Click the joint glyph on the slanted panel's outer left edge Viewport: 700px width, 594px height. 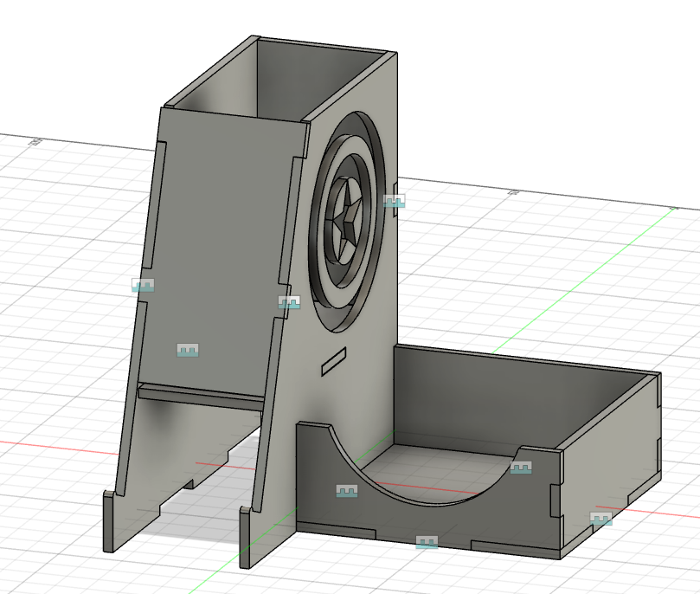143,285
